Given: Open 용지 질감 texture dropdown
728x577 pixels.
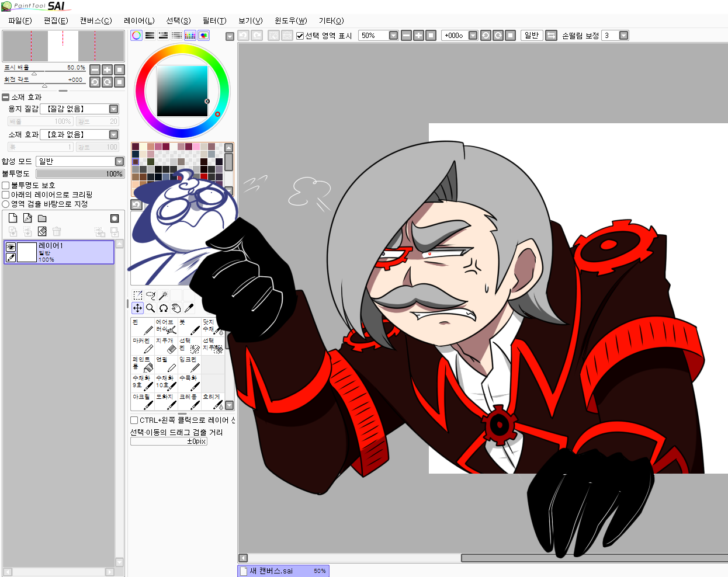Looking at the screenshot, I should (114, 109).
